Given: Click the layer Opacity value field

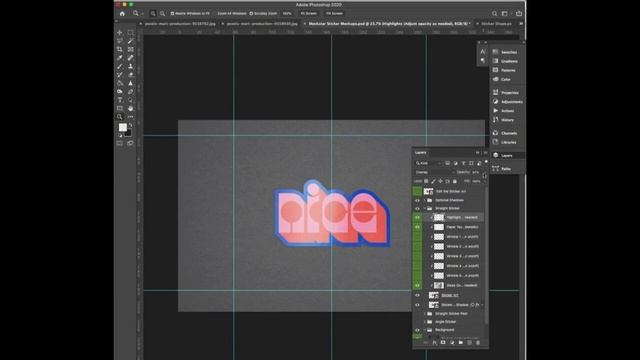Looking at the screenshot, I should (476, 172).
